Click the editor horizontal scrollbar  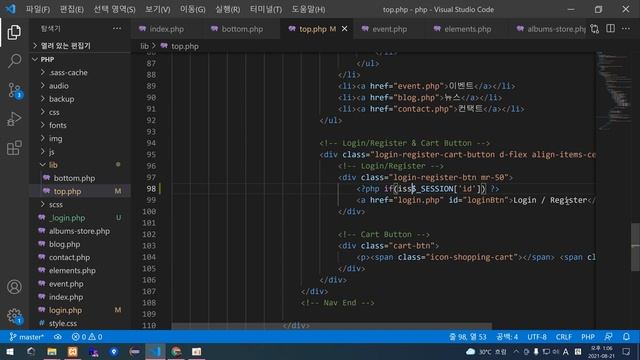click(x=331, y=326)
